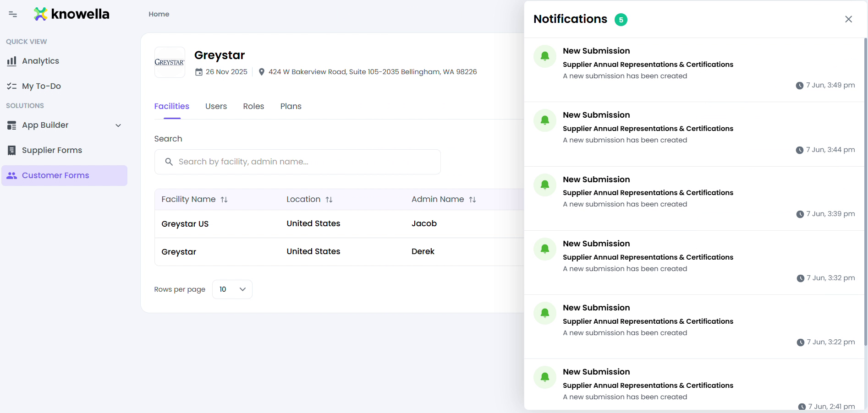Click bell icon of 2:41 pm notification
The image size is (868, 413).
[x=545, y=377]
